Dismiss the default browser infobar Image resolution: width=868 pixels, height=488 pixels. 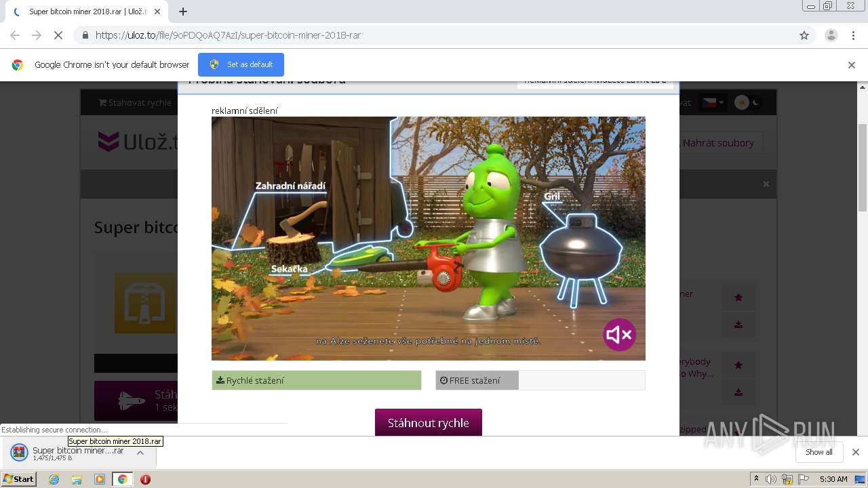coord(852,65)
